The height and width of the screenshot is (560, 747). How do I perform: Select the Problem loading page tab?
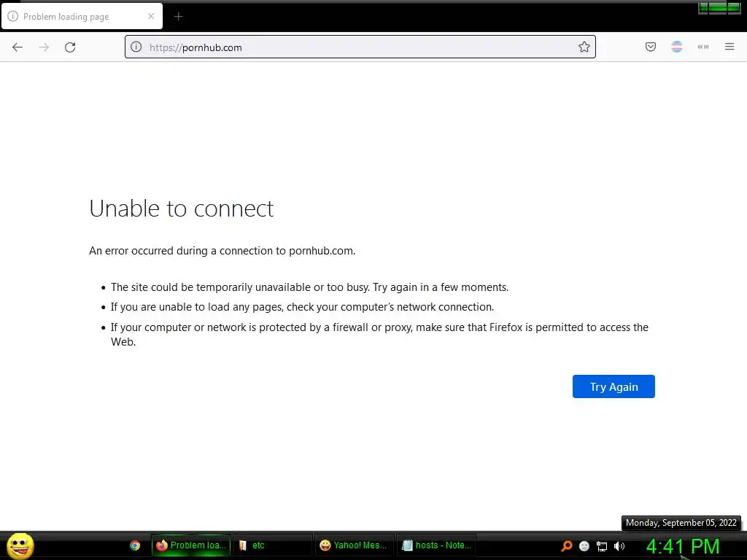(x=82, y=16)
